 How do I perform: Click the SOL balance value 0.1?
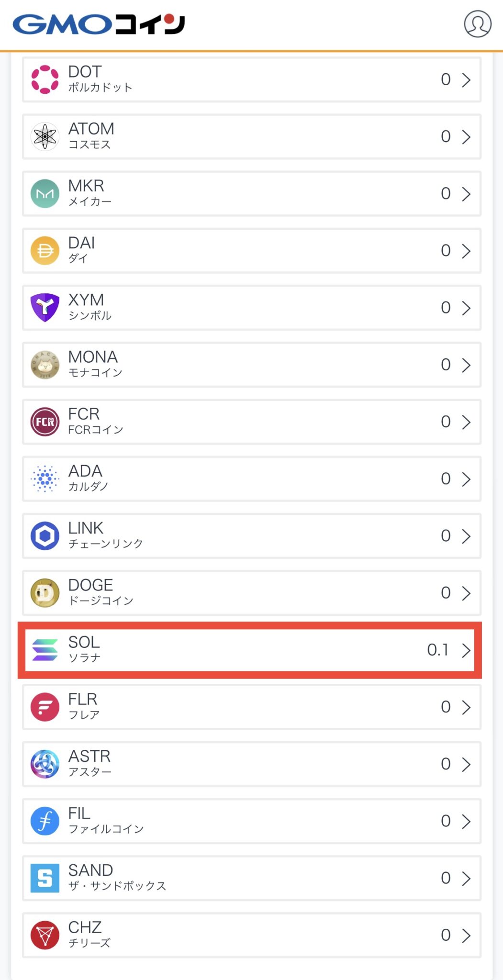pos(437,650)
